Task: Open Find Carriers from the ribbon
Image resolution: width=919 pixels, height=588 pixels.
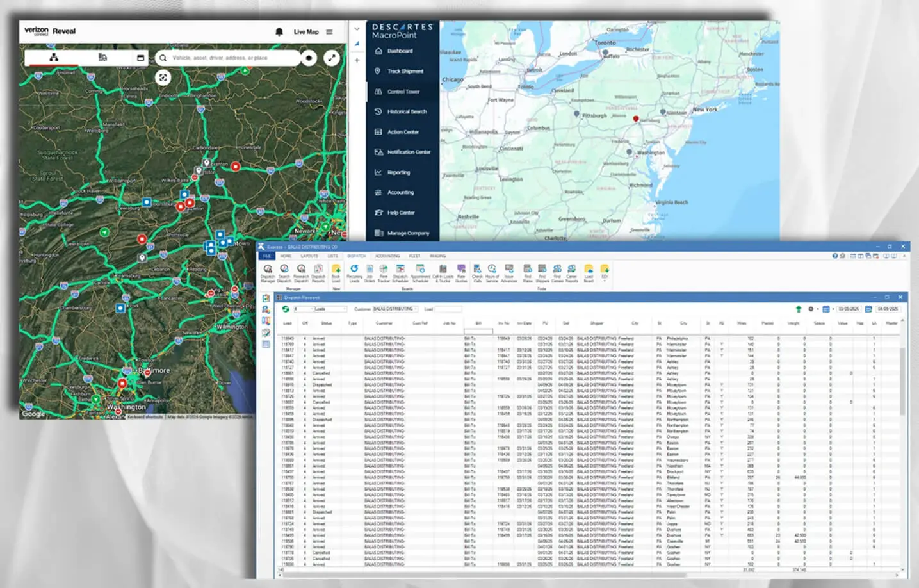Action: coord(557,274)
